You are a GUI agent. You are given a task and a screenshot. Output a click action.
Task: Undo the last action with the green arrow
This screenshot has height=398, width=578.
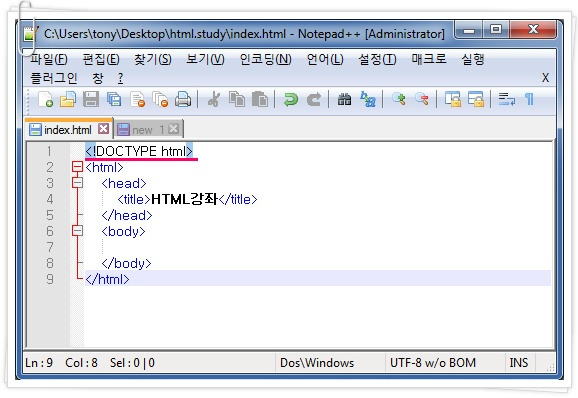pyautogui.click(x=291, y=100)
